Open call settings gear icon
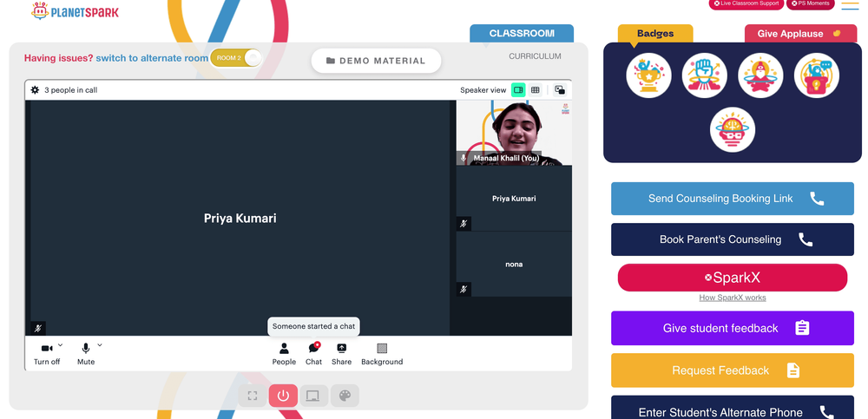Screen dimensions: 868x419 point(35,89)
